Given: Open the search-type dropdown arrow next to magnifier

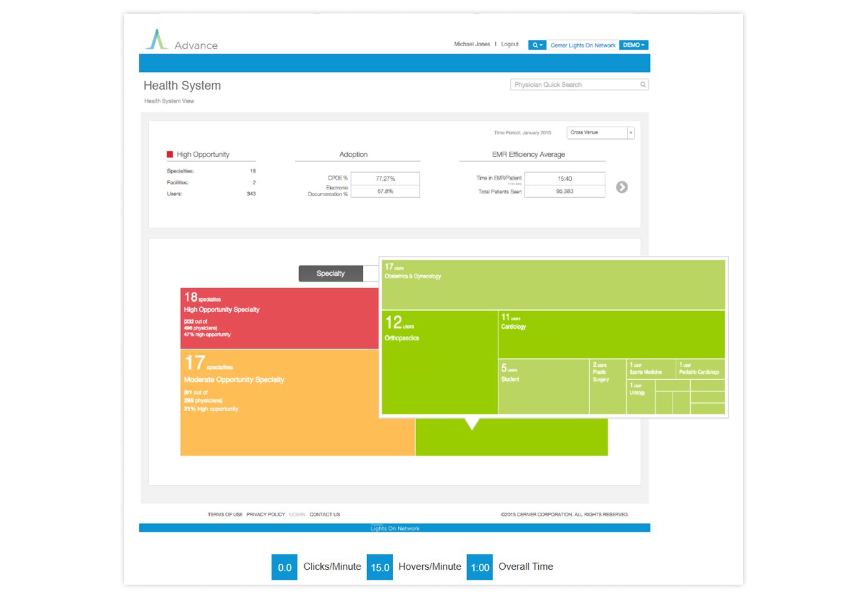Looking at the screenshot, I should coord(541,44).
